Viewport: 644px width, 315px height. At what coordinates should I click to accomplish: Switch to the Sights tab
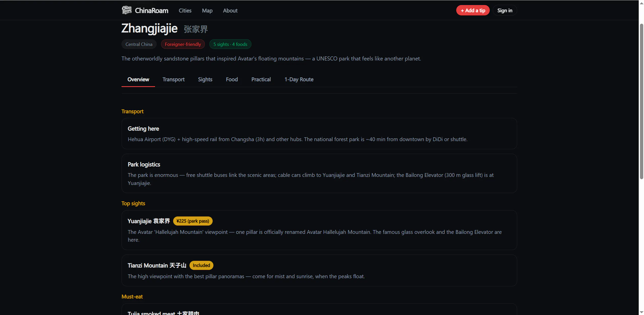205,80
